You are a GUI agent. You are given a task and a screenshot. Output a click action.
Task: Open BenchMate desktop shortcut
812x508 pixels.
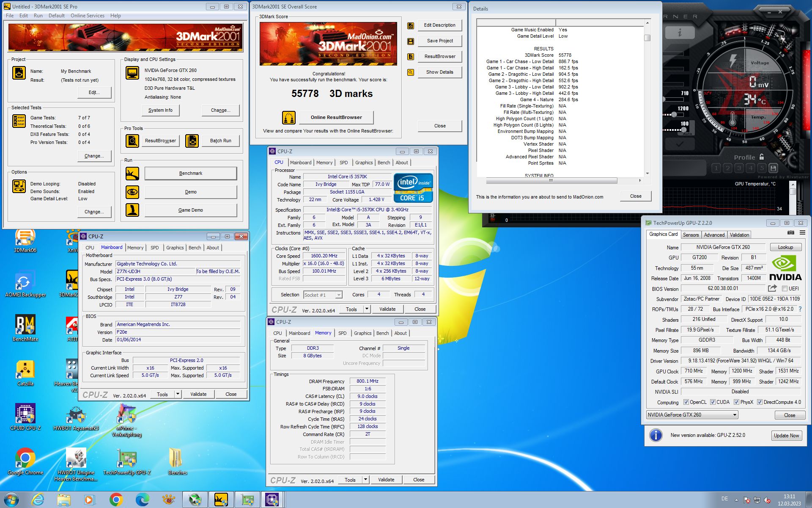[25, 329]
